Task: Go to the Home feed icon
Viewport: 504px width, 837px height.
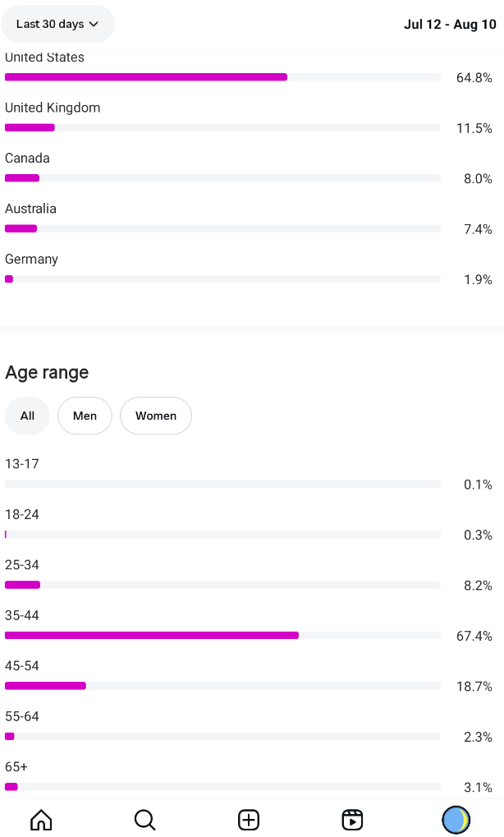Action: coord(41,819)
